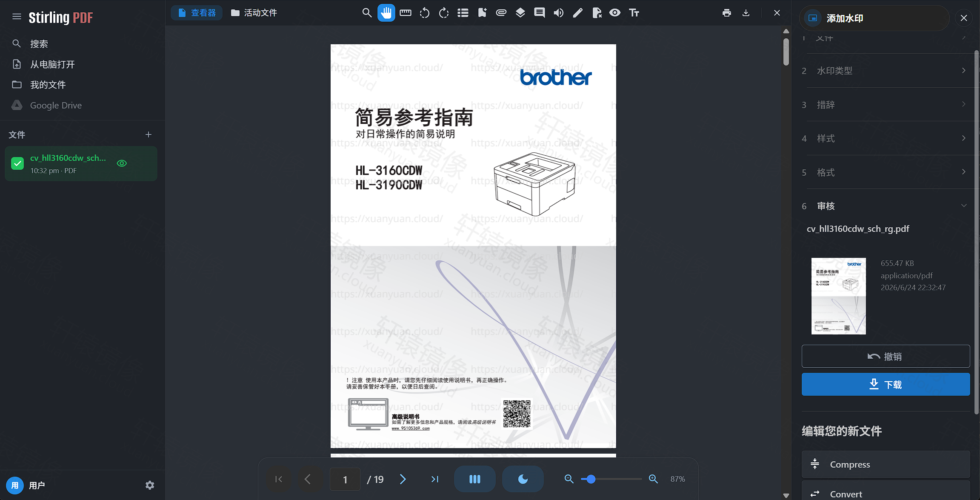Toggle dual-page spread view button
Screen dimensions: 980x500
[475, 479]
